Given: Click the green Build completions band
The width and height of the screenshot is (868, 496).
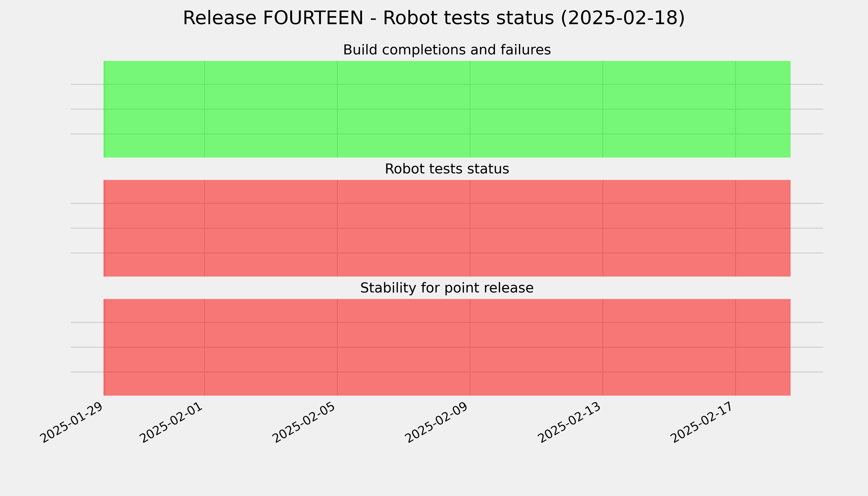Looking at the screenshot, I should 447,109.
